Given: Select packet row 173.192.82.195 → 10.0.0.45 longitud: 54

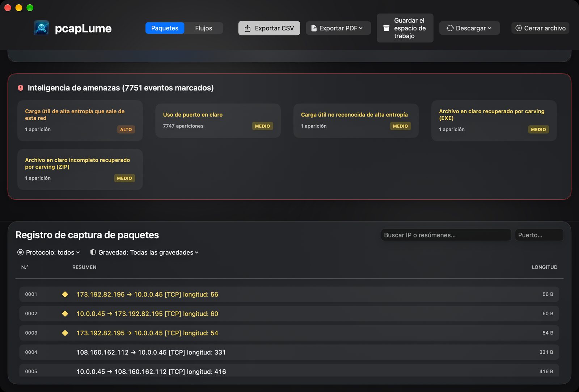Looking at the screenshot, I should coord(289,333).
